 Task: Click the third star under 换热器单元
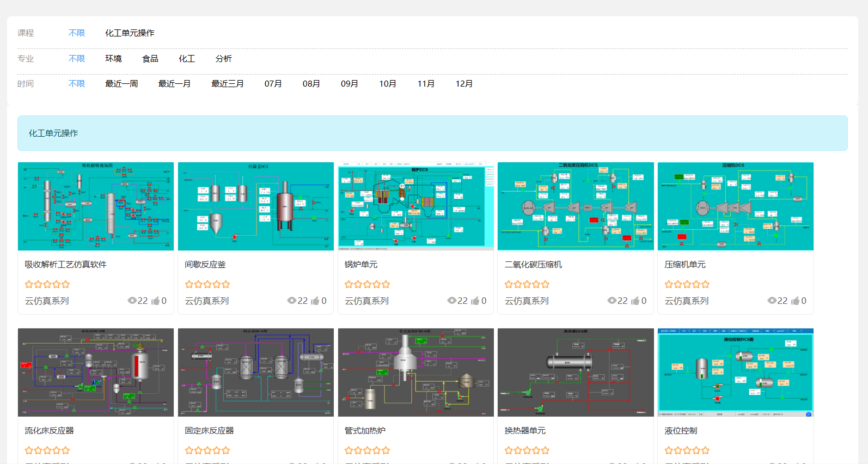click(527, 450)
